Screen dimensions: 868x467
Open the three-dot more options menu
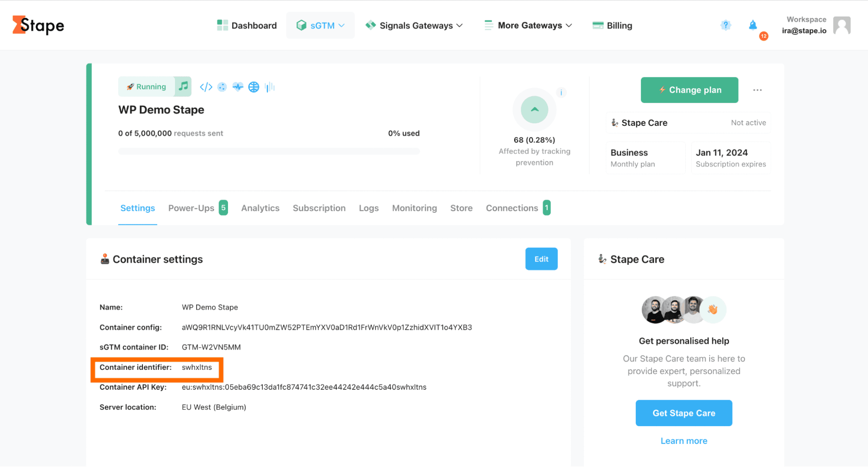tap(757, 90)
